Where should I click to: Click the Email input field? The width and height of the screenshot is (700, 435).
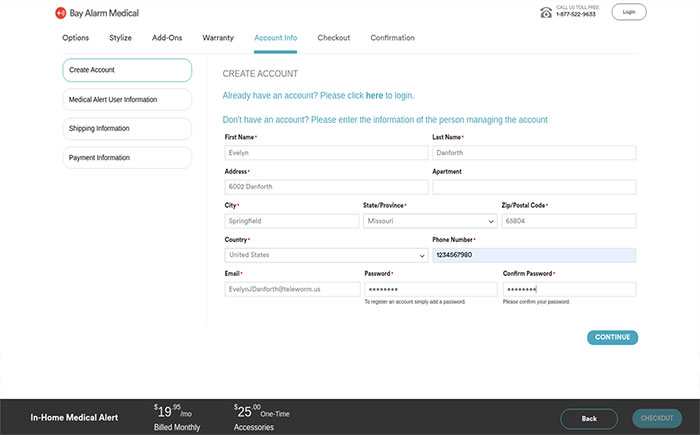coord(292,289)
